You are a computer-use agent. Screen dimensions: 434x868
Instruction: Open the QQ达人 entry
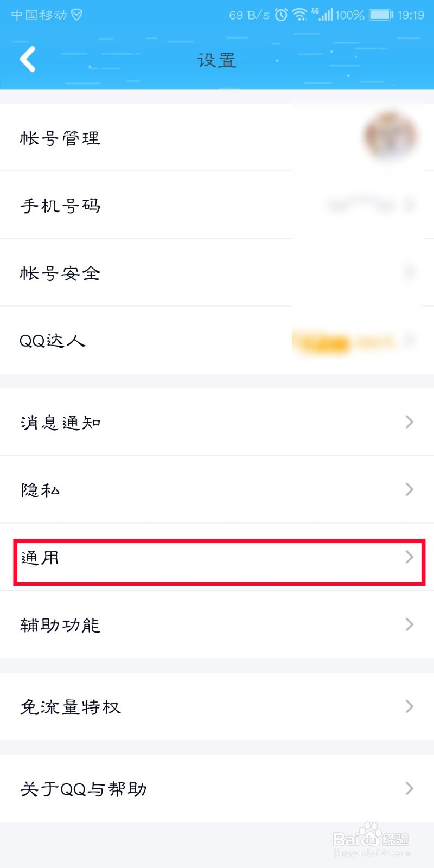pyautogui.click(x=53, y=341)
